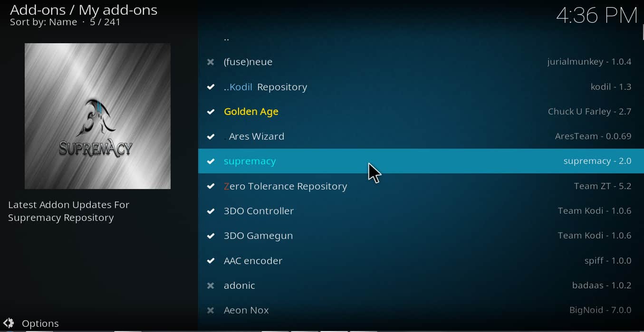Click 'badaas - 1.0.2' author text

tap(602, 285)
